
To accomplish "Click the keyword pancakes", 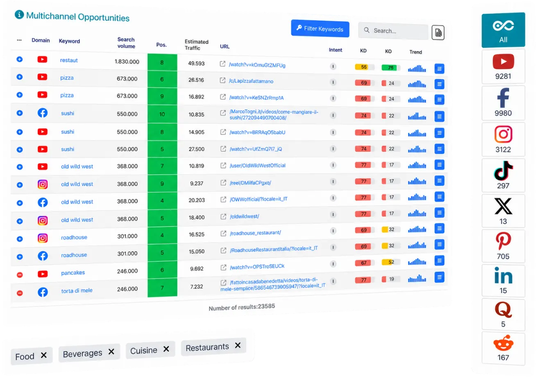I will click(73, 273).
